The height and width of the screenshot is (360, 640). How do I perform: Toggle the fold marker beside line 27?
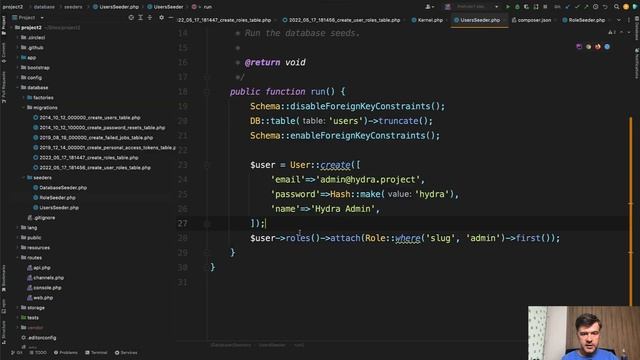(207, 224)
